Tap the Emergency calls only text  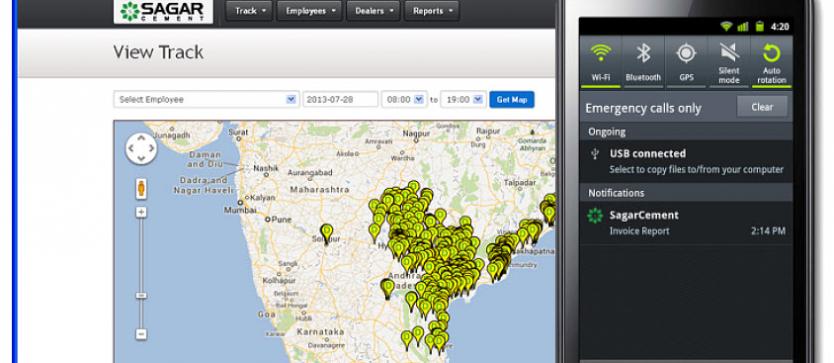pos(643,108)
